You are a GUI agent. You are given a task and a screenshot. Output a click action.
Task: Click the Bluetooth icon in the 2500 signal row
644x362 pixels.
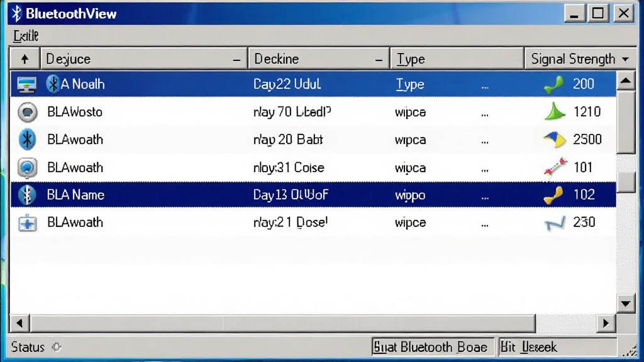pos(27,140)
